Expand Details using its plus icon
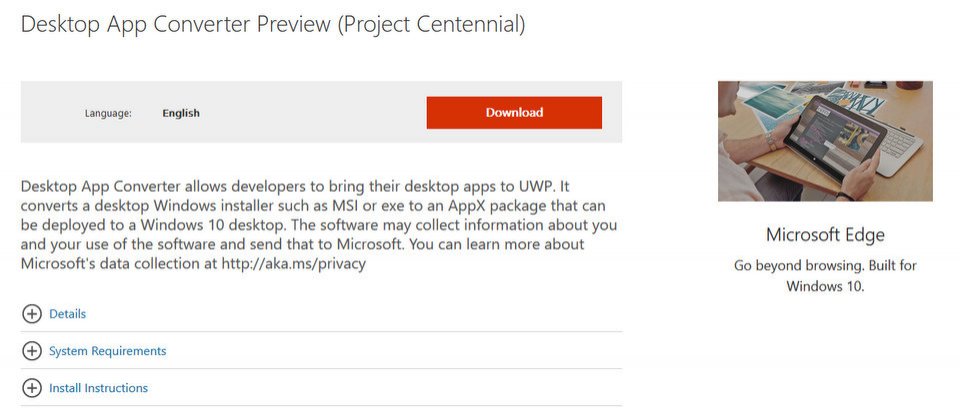960x420 pixels. tap(32, 313)
